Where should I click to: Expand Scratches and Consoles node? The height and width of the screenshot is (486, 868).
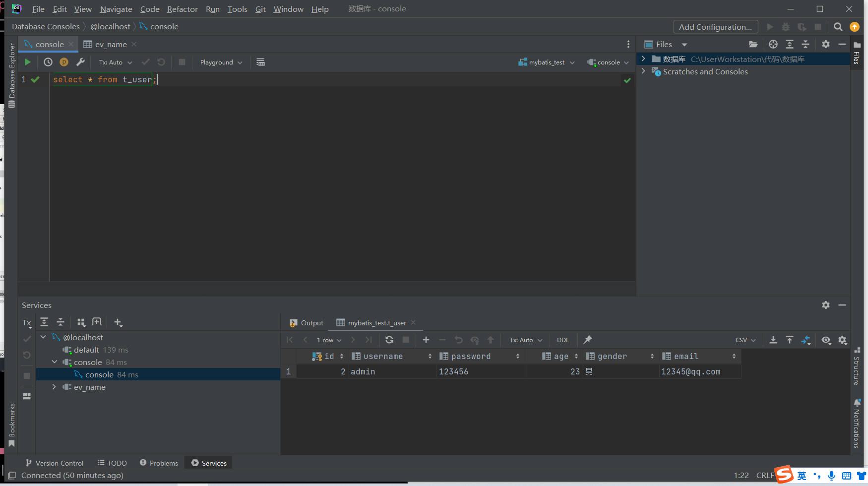[x=643, y=71]
